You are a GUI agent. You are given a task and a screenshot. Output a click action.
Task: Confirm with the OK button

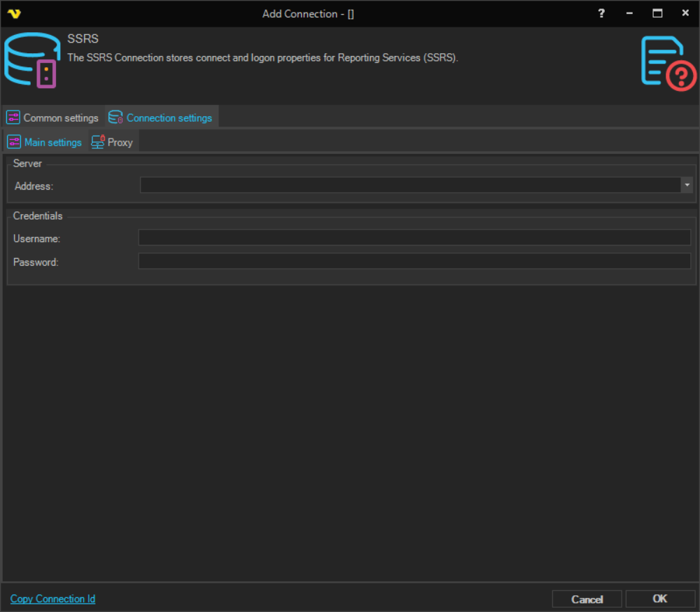[659, 599]
